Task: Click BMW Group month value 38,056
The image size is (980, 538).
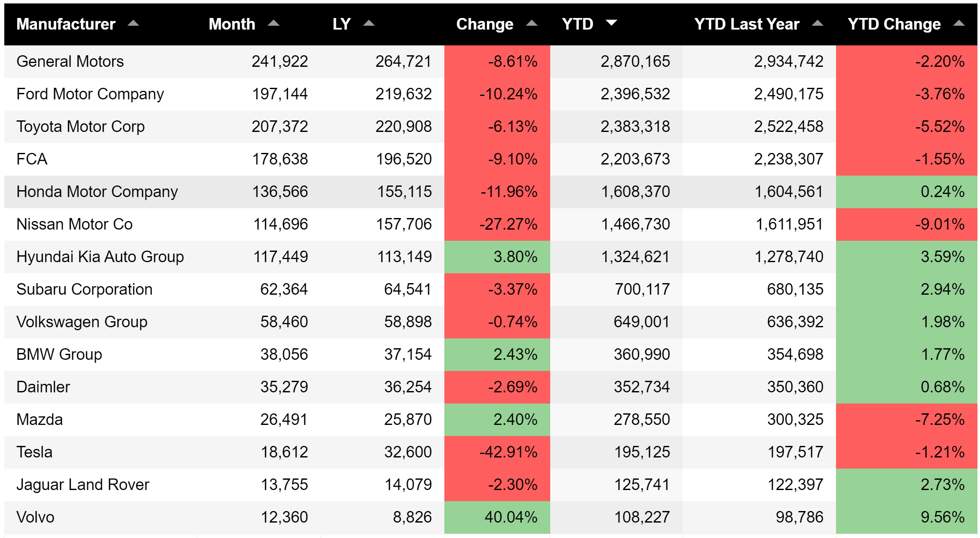Action: tap(284, 354)
